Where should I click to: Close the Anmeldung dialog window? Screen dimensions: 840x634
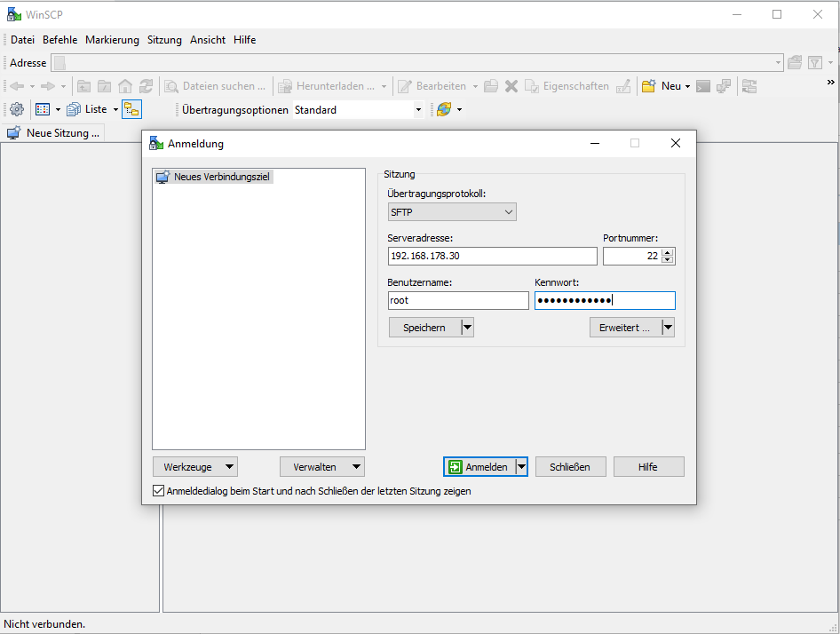point(676,143)
